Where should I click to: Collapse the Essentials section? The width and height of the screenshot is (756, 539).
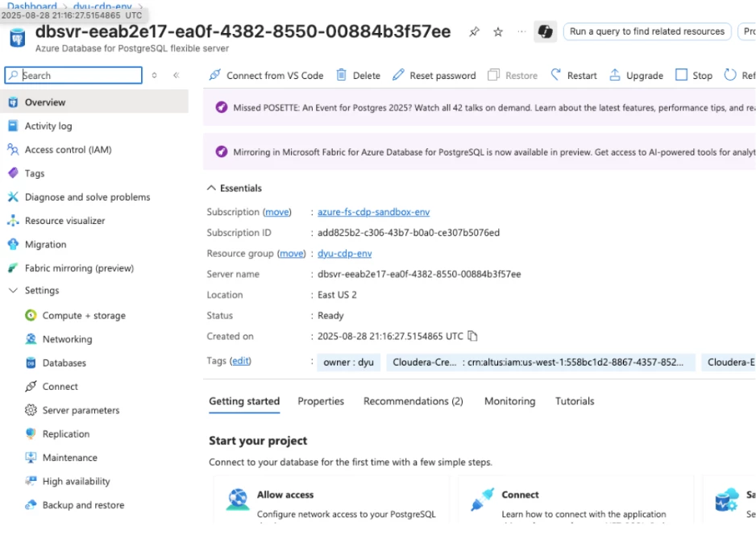tap(211, 188)
